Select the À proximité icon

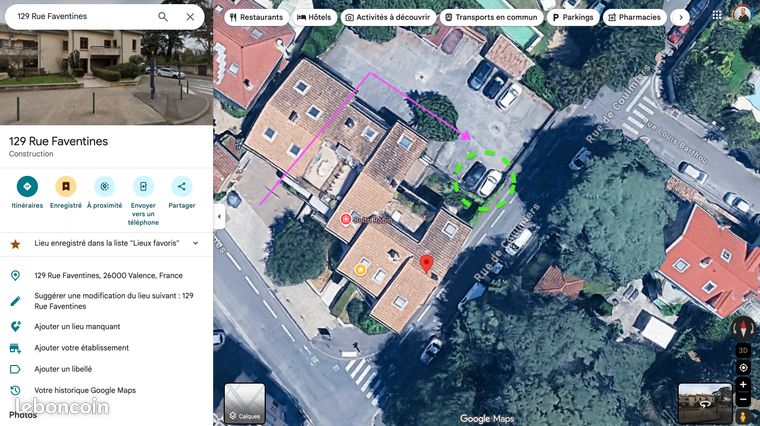104,186
